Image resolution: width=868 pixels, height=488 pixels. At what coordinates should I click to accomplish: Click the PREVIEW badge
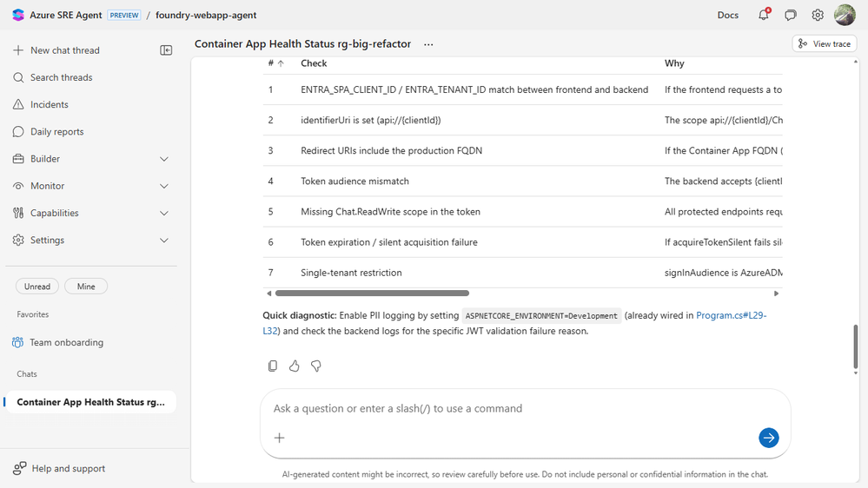(124, 15)
